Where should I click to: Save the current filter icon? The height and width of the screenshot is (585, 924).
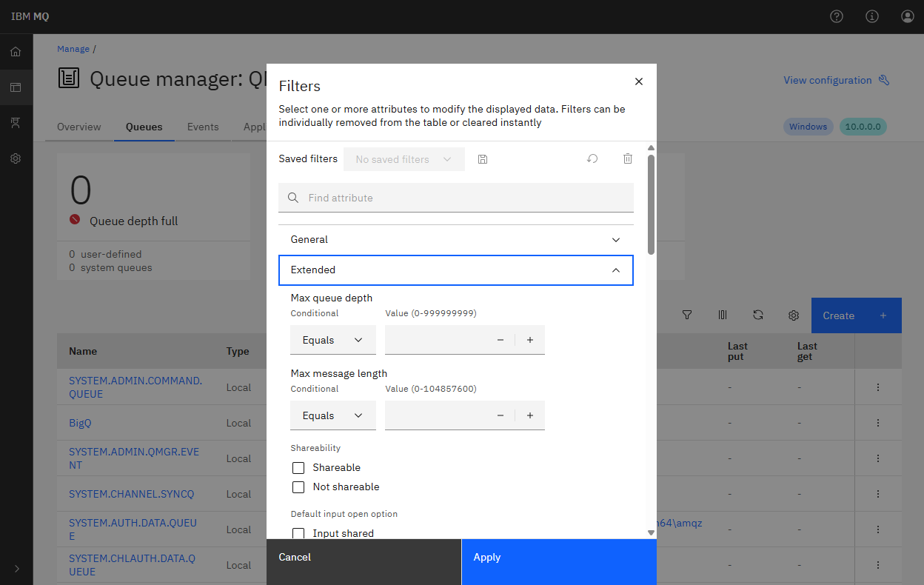483,159
